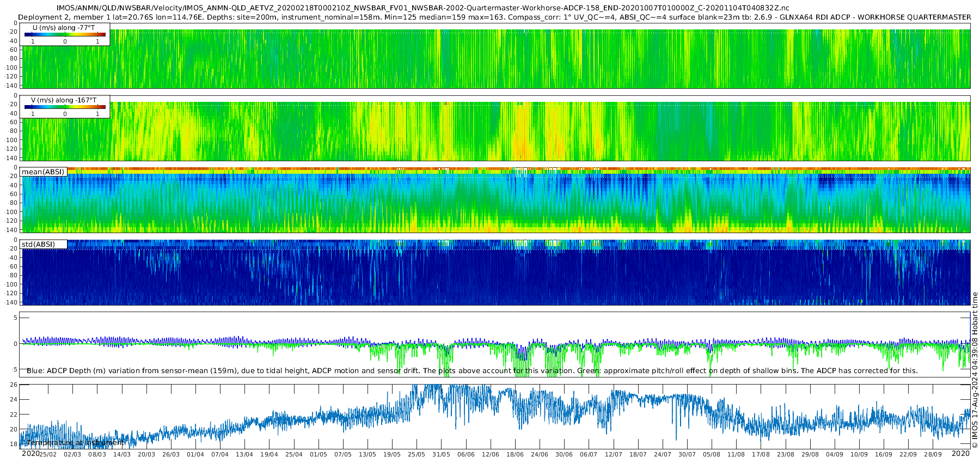Click the '25/04' date tick label

(294, 454)
